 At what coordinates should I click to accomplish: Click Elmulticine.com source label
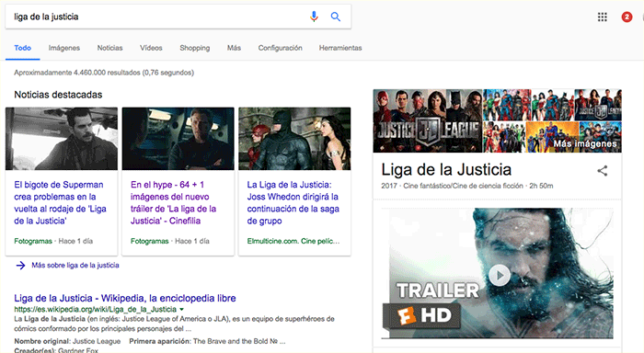point(293,241)
